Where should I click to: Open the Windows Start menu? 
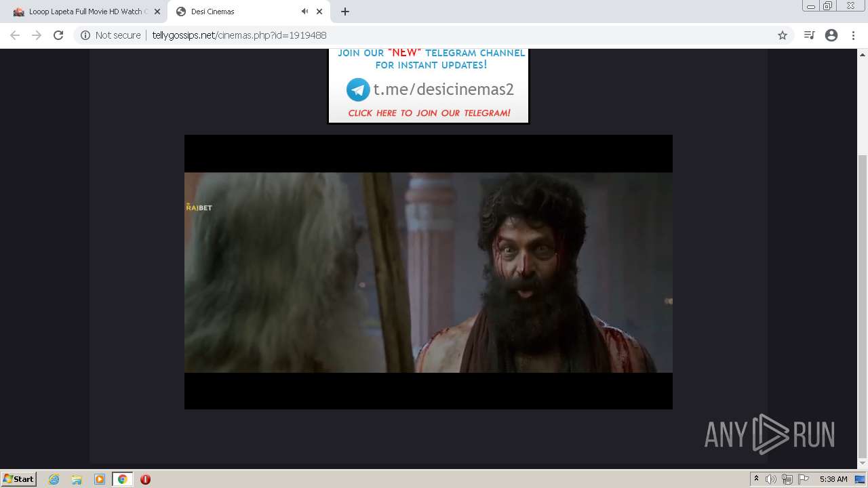18,479
